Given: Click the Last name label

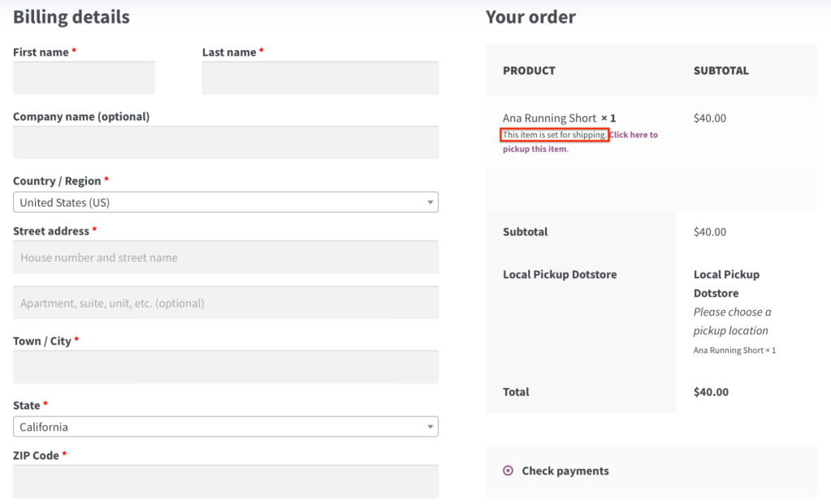Looking at the screenshot, I should 229,52.
